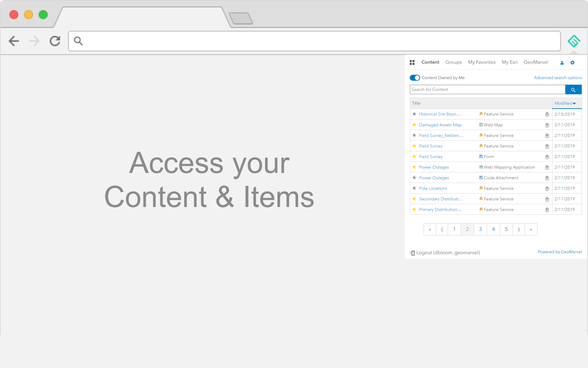This screenshot has height=368, width=588.
Task: Open the settings gear icon
Action: 572,63
